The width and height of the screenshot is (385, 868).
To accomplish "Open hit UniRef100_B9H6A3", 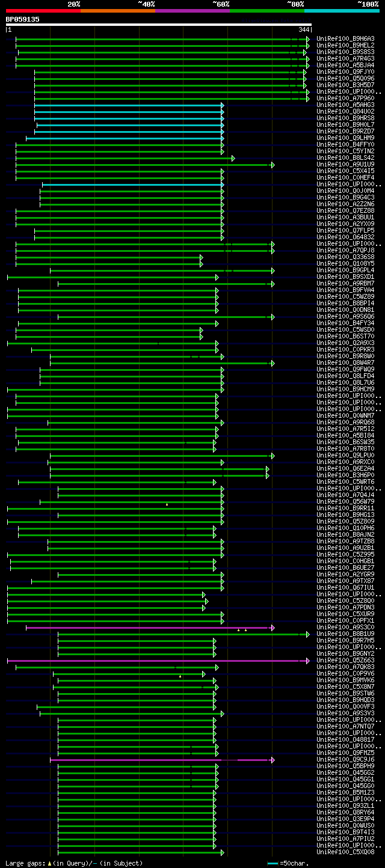I will (x=345, y=39).
